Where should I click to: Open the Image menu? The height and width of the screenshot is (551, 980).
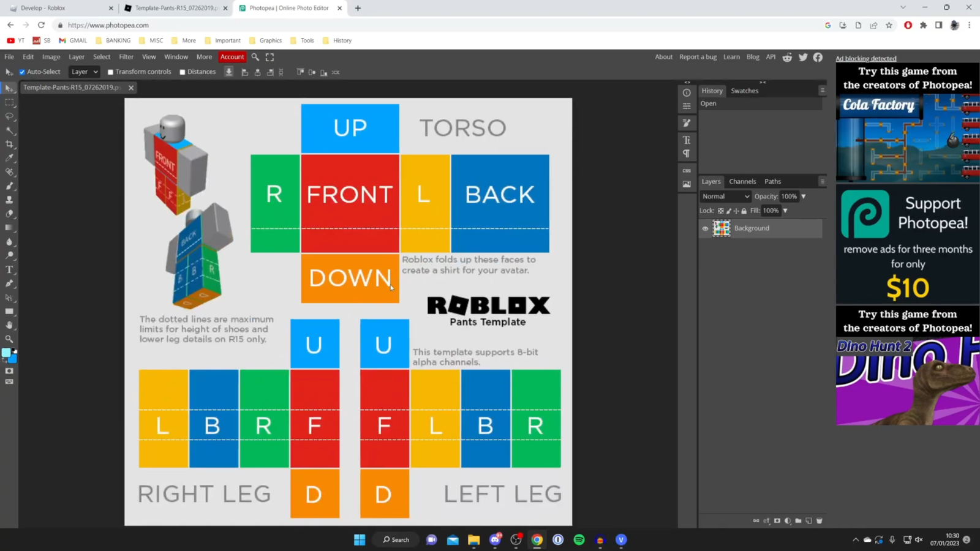(x=51, y=56)
